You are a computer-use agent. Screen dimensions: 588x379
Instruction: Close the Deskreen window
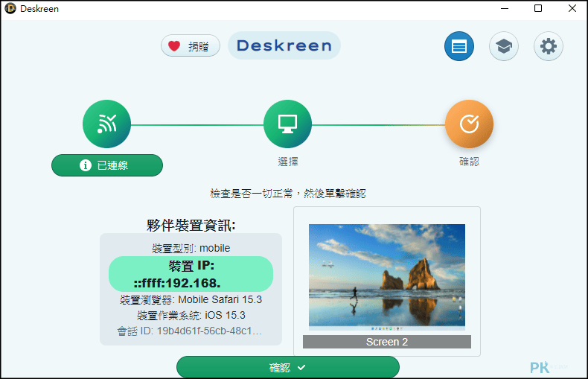[572, 8]
